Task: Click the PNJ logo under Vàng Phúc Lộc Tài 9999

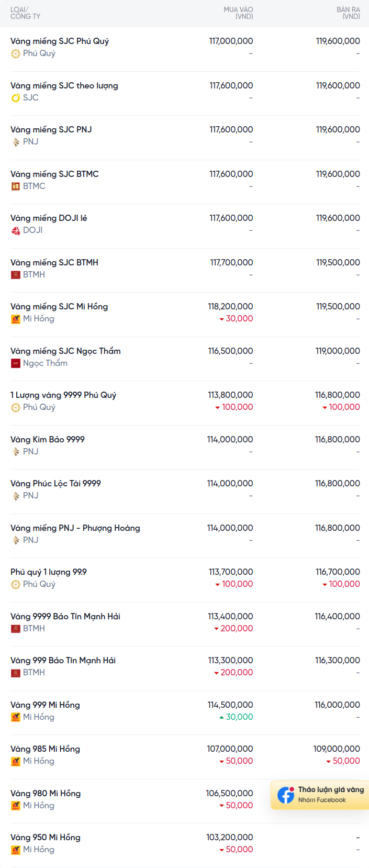Action: pos(16,496)
